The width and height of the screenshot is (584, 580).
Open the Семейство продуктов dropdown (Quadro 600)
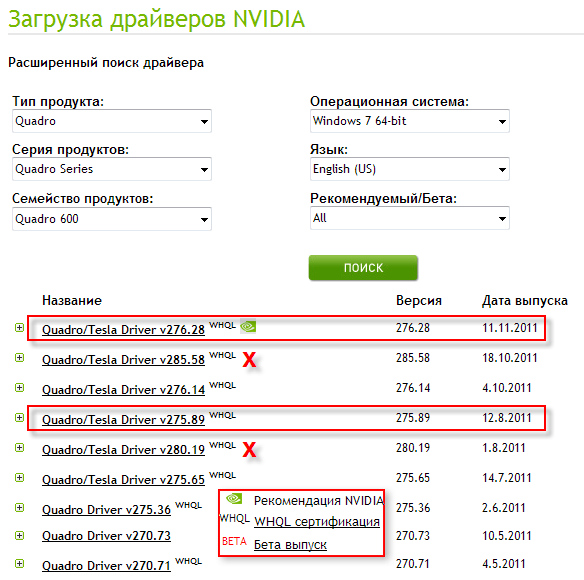coord(112,219)
